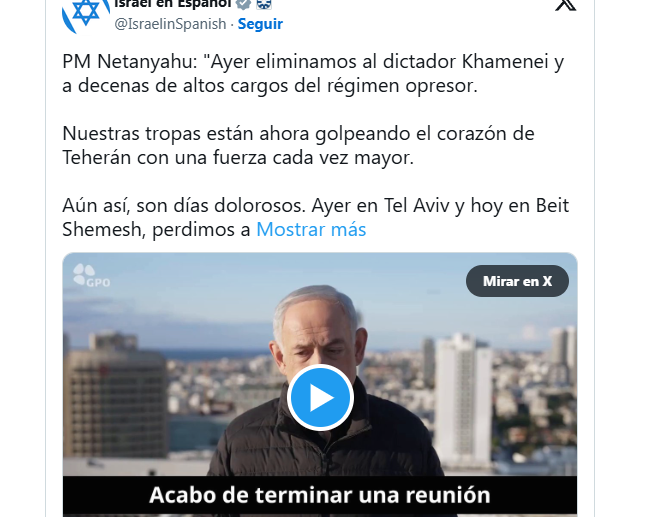Screen dimensions: 652x517
Task: Open the Israel en Español account name
Action: click(173, 4)
